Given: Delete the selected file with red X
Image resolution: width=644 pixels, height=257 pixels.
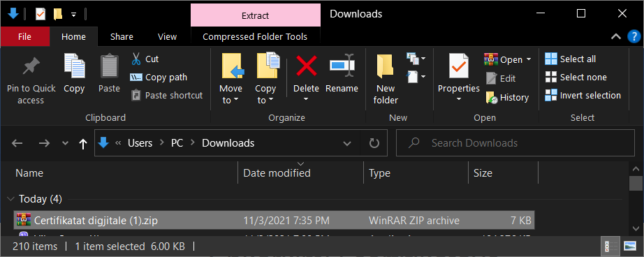Looking at the screenshot, I should 307,66.
